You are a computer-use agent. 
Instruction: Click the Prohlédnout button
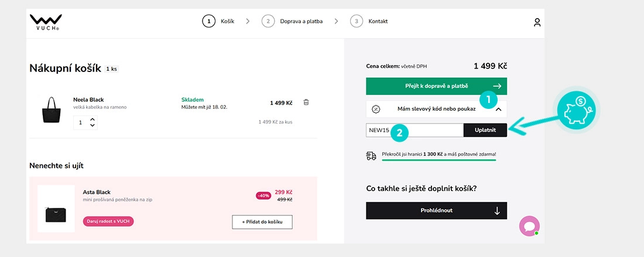tap(436, 211)
